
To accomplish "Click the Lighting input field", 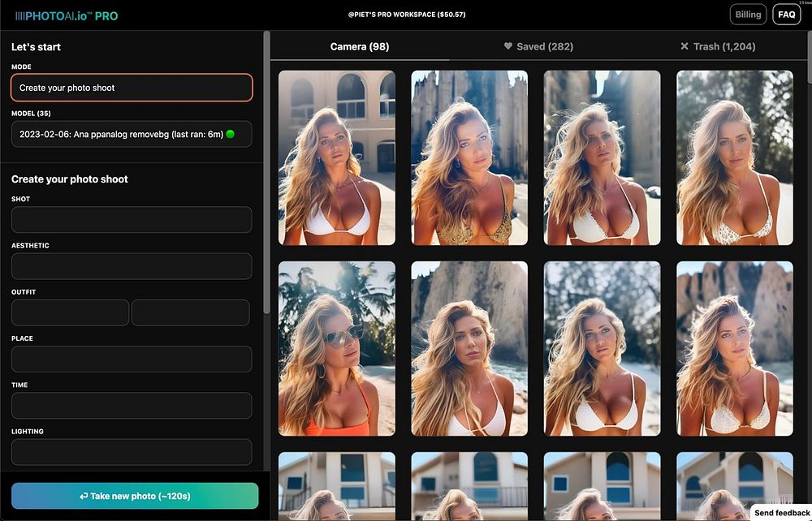I will [x=132, y=452].
